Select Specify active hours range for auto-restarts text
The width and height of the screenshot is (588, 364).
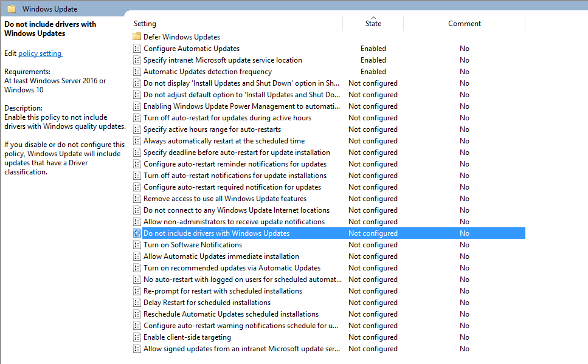pos(212,129)
